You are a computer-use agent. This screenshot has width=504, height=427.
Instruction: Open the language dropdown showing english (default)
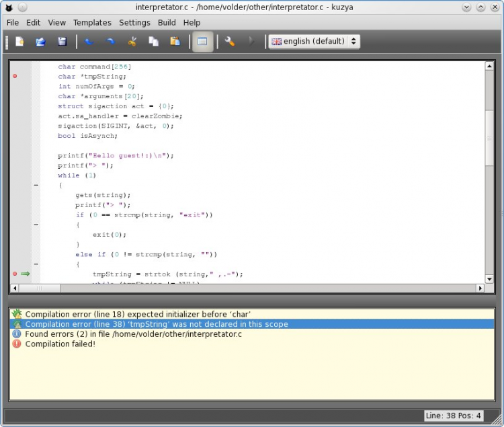click(x=314, y=42)
